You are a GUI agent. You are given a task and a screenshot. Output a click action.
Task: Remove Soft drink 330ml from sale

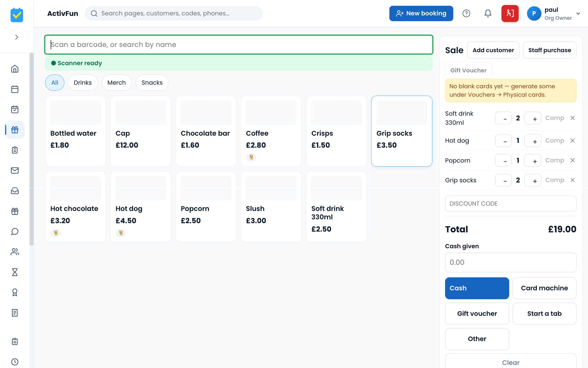(572, 118)
